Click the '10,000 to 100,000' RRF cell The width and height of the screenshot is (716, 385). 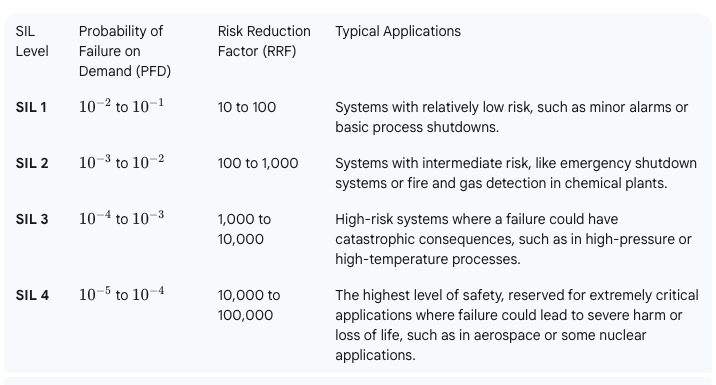[x=249, y=305]
